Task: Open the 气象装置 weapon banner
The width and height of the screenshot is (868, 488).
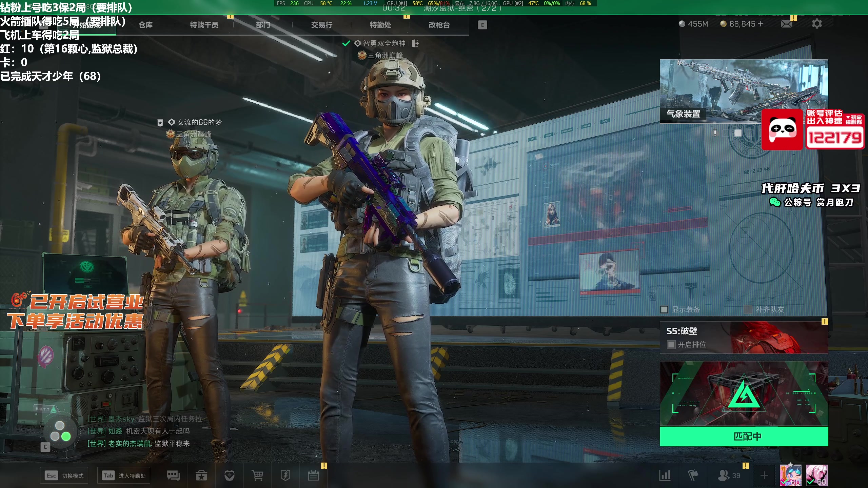Action: pyautogui.click(x=744, y=91)
